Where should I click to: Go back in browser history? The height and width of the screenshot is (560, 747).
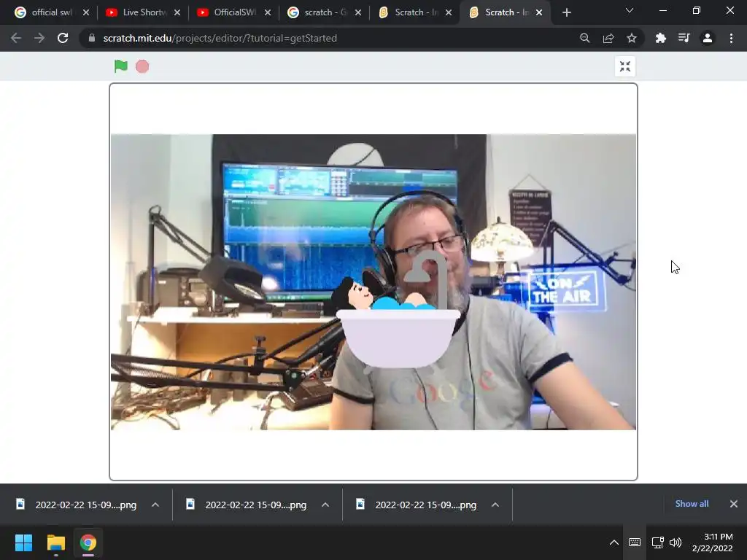[16, 38]
